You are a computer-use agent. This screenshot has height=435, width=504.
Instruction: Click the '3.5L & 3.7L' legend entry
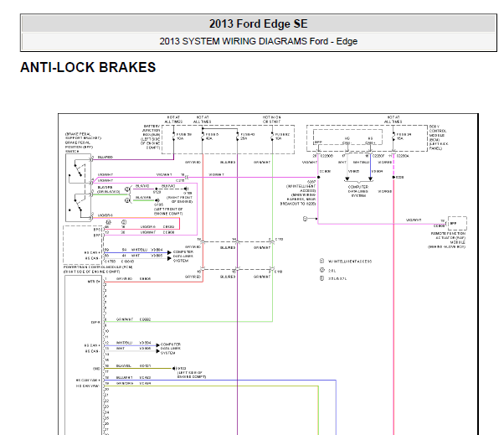coord(337,278)
